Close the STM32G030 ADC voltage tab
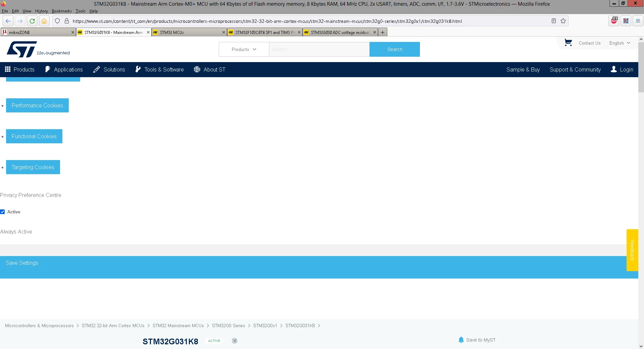 pyautogui.click(x=375, y=32)
